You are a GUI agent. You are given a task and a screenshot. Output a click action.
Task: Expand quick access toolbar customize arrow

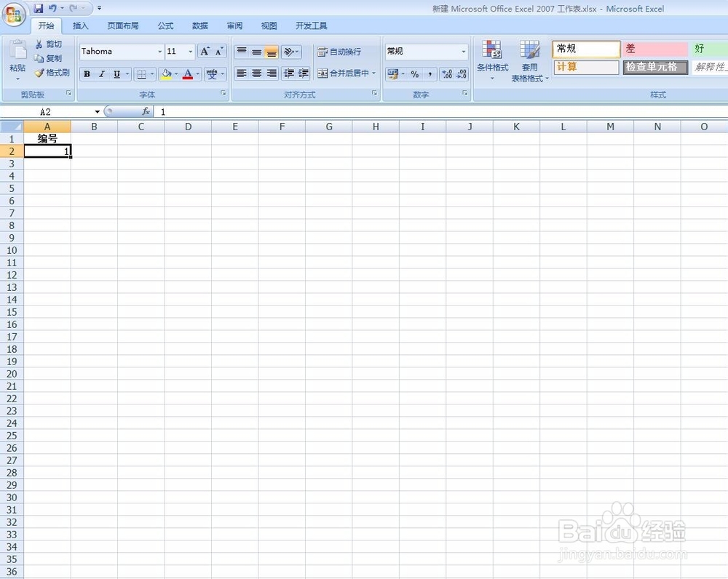(99, 8)
